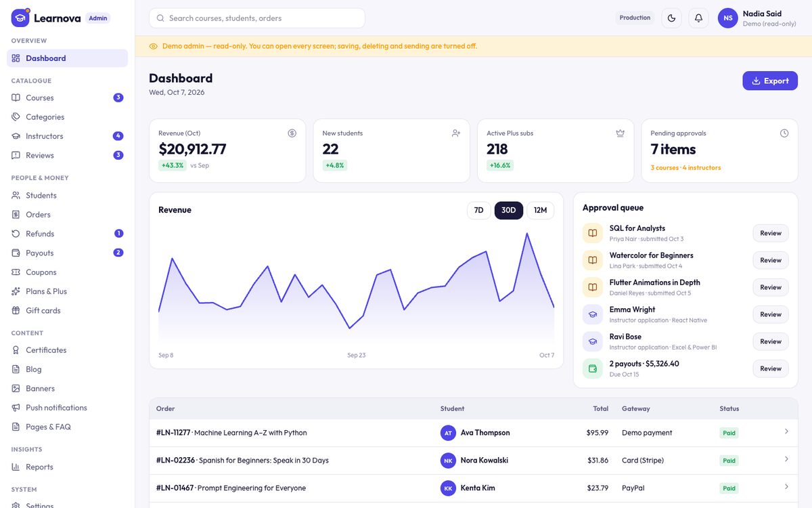Click the Pages & FAQ file icon
The image size is (812, 508).
coord(16,427)
